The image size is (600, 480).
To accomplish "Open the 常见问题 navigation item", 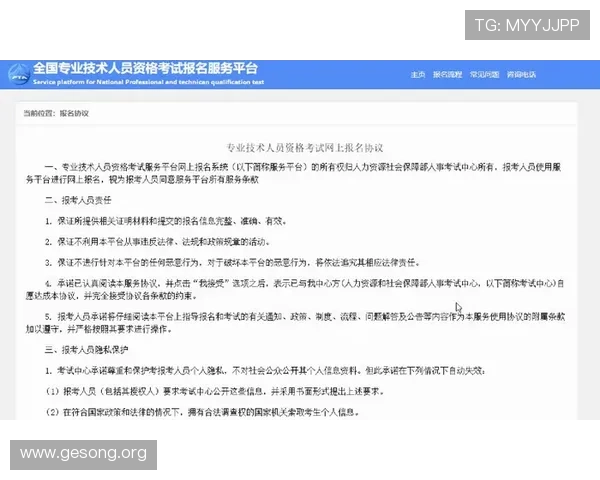I will pyautogui.click(x=484, y=74).
